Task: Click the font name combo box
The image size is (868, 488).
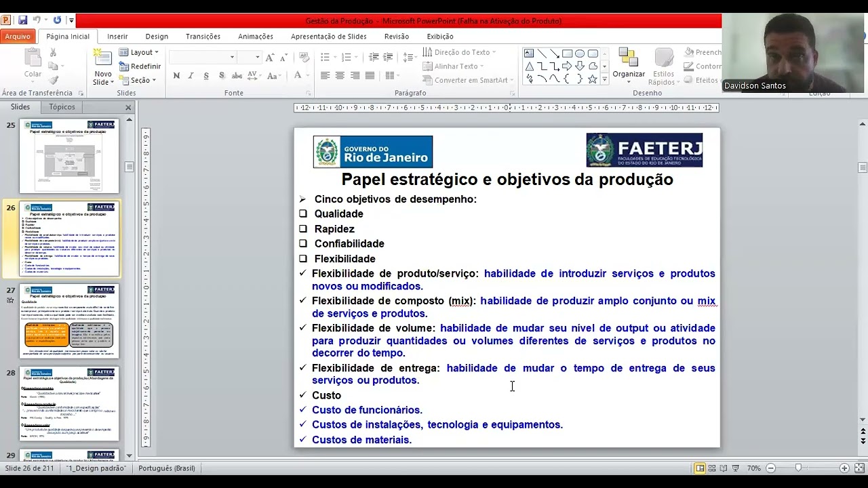Action: (202, 57)
